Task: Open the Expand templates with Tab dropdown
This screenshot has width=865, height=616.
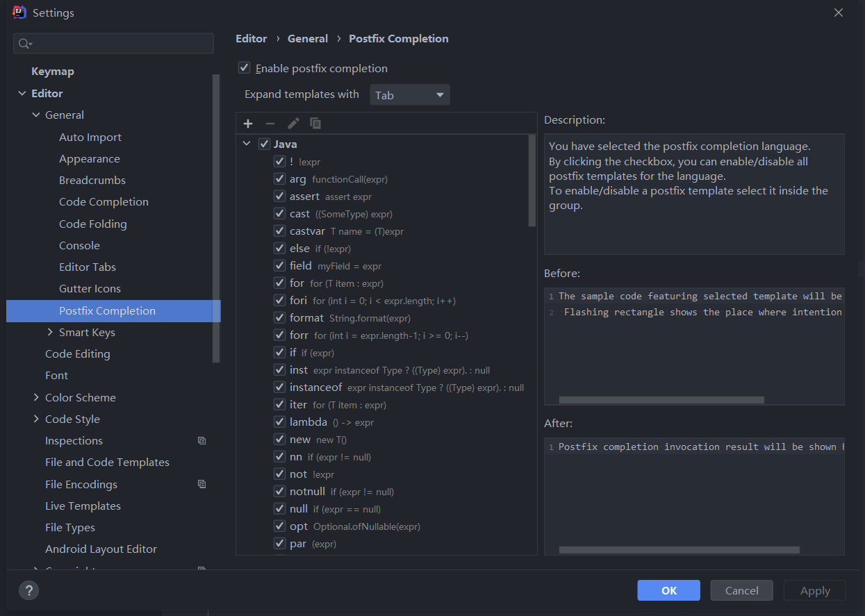Action: tap(410, 95)
